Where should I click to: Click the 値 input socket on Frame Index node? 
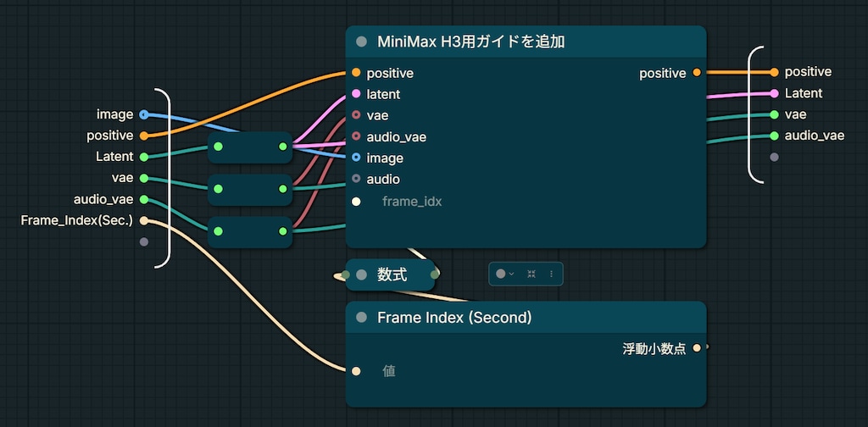356,371
